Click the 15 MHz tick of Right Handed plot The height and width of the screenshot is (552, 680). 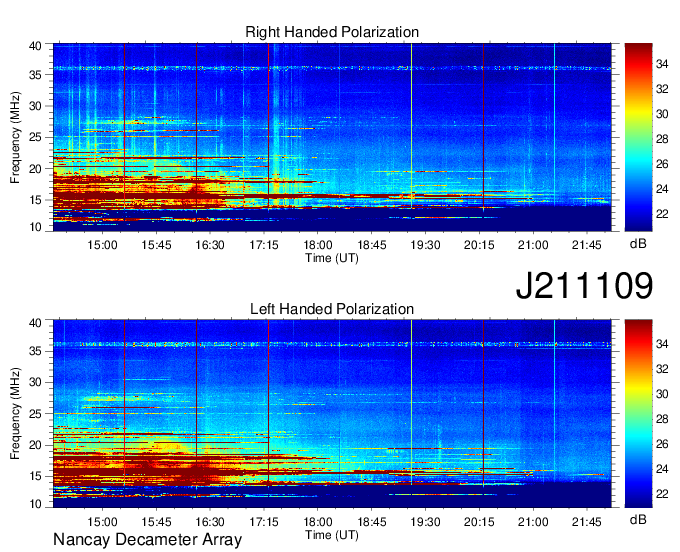(35, 200)
